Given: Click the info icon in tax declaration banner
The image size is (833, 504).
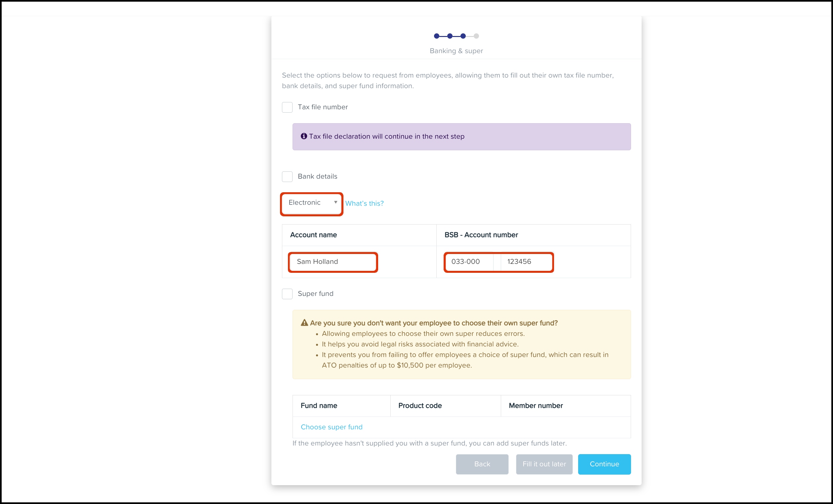Looking at the screenshot, I should point(303,136).
